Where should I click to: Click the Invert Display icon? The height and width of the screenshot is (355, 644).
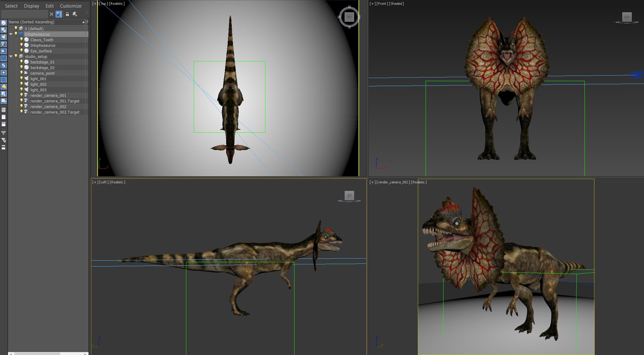[4, 124]
